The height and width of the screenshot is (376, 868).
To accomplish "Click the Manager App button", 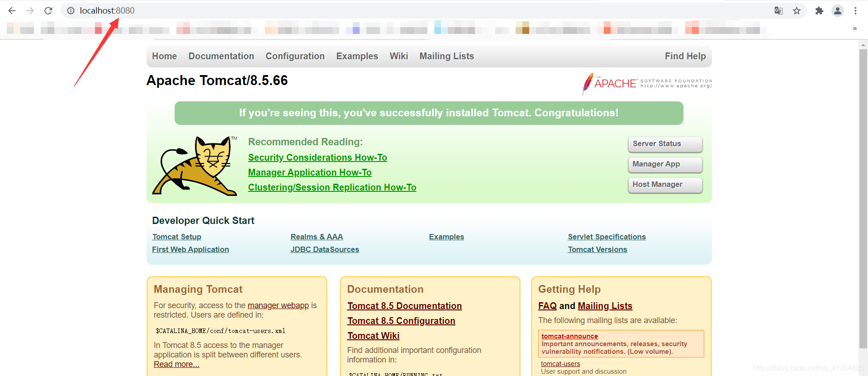I will click(665, 164).
